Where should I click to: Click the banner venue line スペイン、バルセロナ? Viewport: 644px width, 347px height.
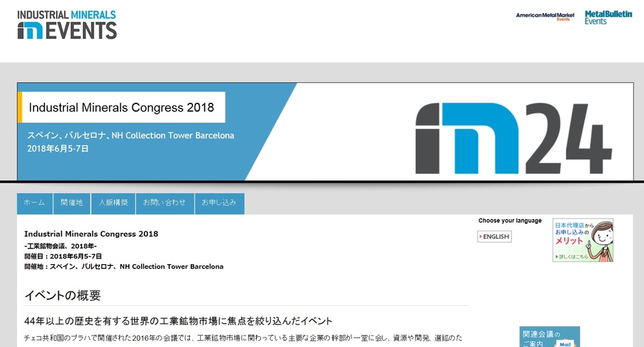tap(131, 136)
